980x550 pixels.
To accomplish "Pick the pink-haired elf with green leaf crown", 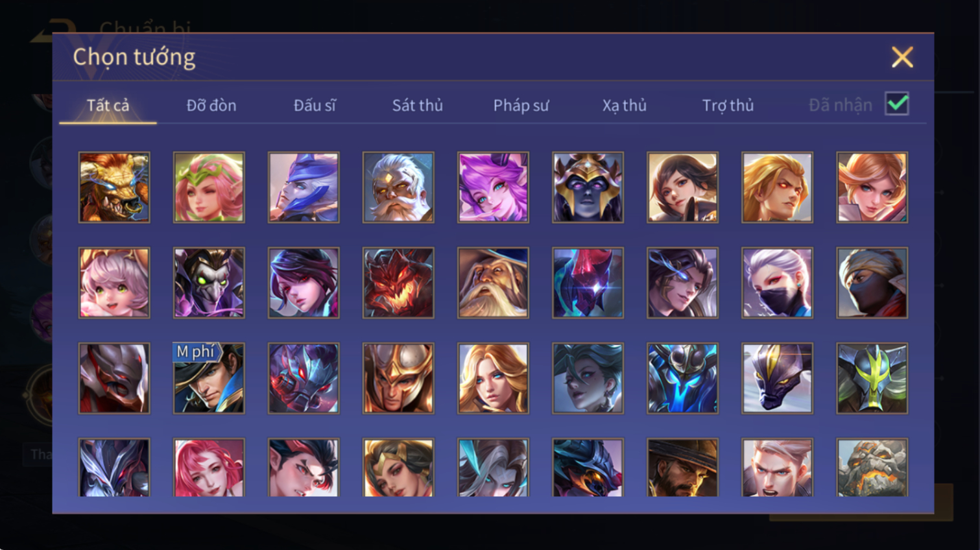I will (209, 187).
